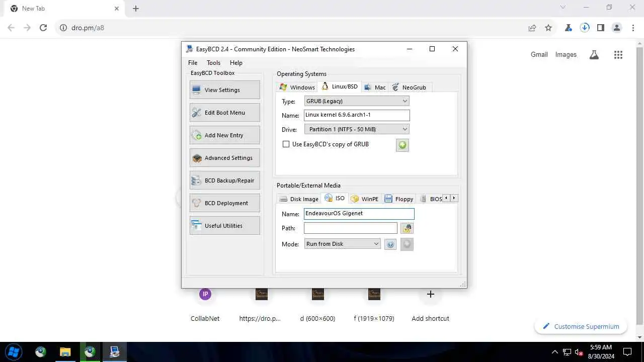Click the green add GRUB entry button
Screen dimensions: 644x362
403,145
